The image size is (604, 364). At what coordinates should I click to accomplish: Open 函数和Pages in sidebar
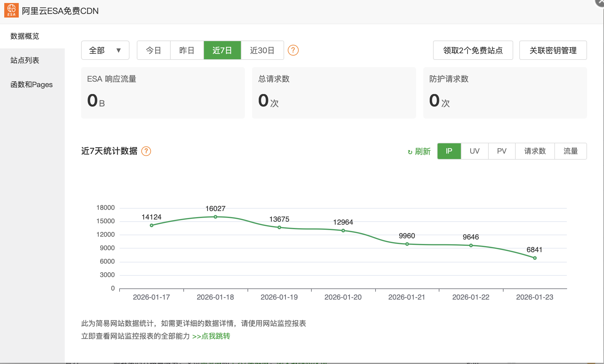point(31,84)
